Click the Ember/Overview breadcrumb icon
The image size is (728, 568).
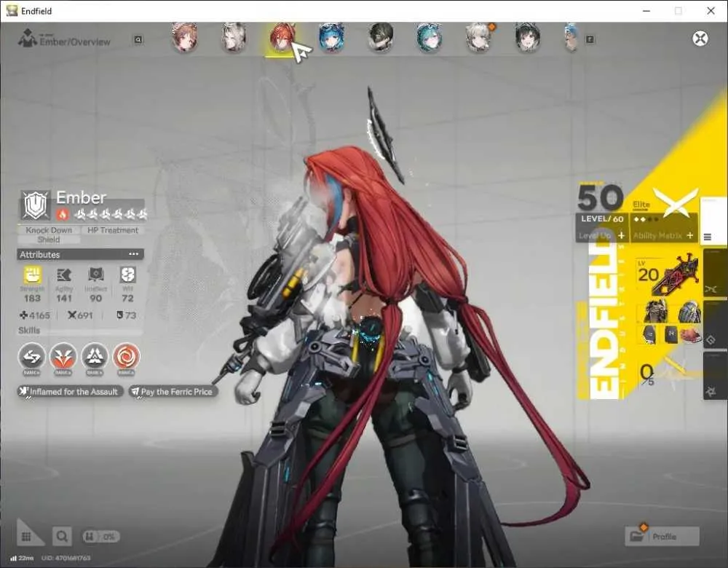28,38
